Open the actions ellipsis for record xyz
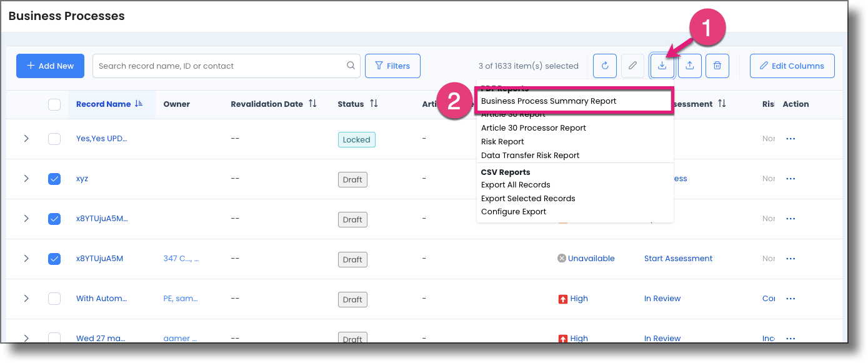Viewport: 868px width, 363px height. 791,179
